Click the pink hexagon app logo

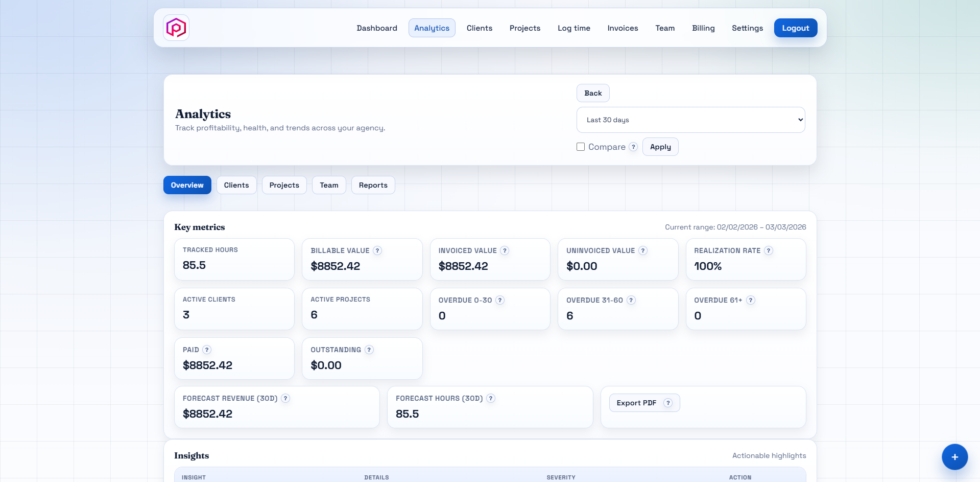[x=176, y=28]
